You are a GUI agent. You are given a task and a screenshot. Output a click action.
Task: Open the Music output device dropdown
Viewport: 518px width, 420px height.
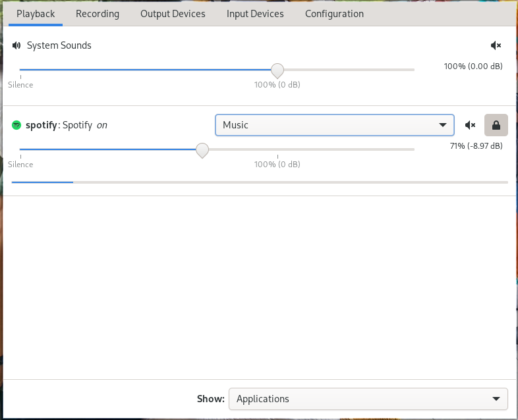click(334, 124)
